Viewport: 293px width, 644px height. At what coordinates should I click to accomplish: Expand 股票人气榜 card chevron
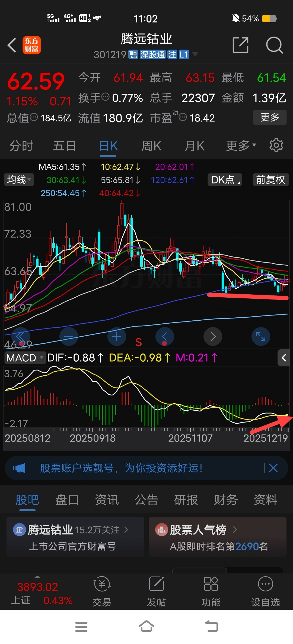pos(235,530)
